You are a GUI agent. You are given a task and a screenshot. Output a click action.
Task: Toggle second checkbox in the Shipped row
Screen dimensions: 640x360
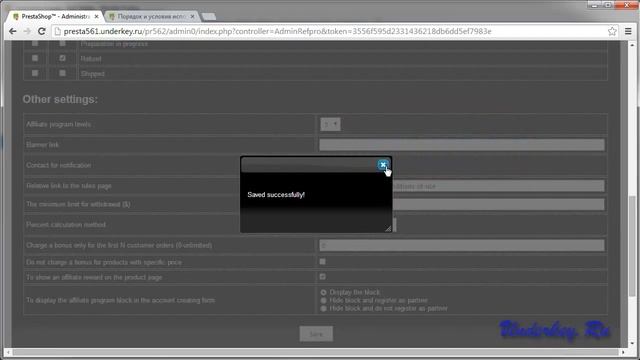(x=62, y=73)
